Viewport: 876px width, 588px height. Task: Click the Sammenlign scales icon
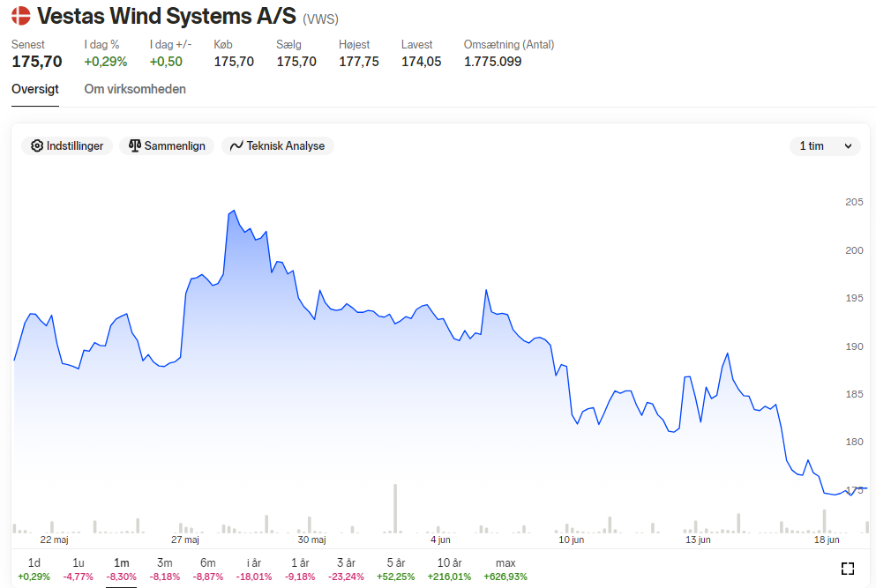tap(135, 145)
